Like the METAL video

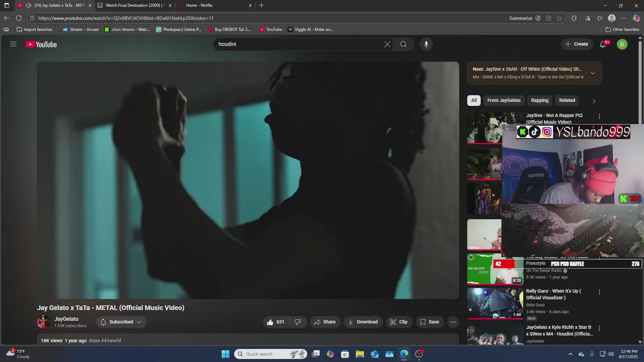click(276, 322)
